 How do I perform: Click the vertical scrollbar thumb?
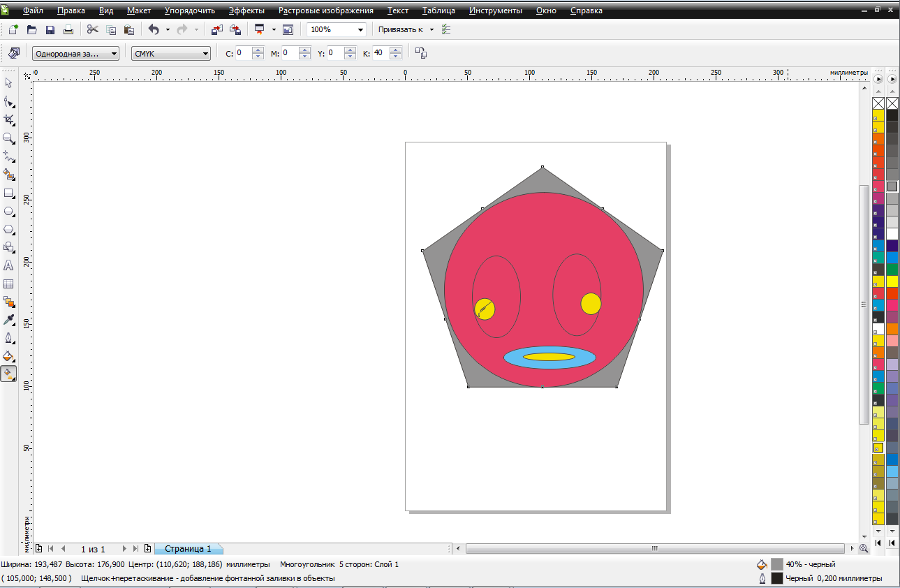point(864,304)
